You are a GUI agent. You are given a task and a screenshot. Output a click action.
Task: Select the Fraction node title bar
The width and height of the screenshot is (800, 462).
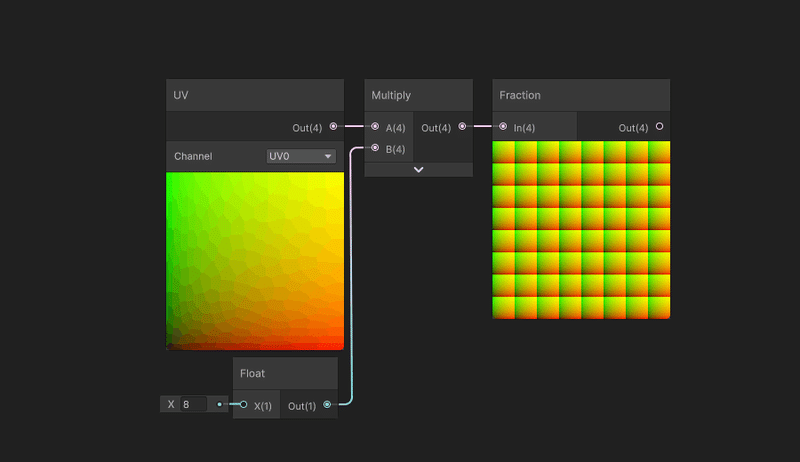[581, 95]
